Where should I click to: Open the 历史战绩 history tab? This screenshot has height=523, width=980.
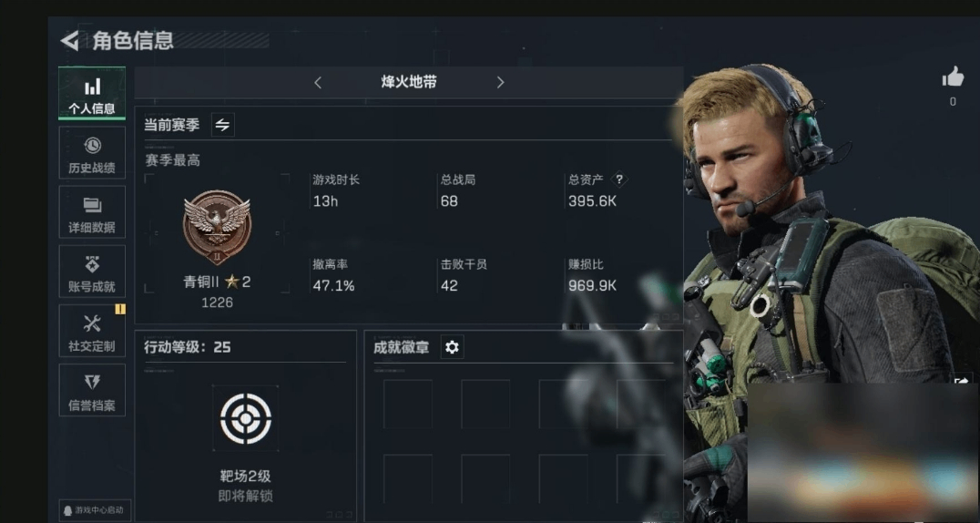[92, 153]
